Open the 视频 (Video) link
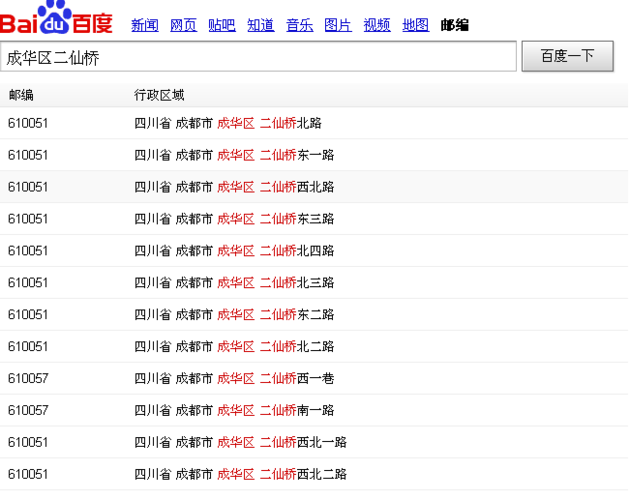This screenshot has height=500, width=630. pyautogui.click(x=377, y=25)
